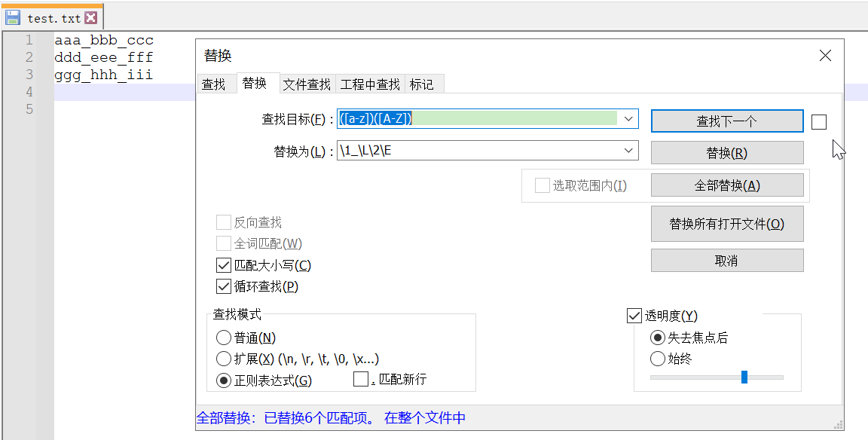Disable the 循环查找 checkbox
The image size is (868, 440).
[224, 286]
